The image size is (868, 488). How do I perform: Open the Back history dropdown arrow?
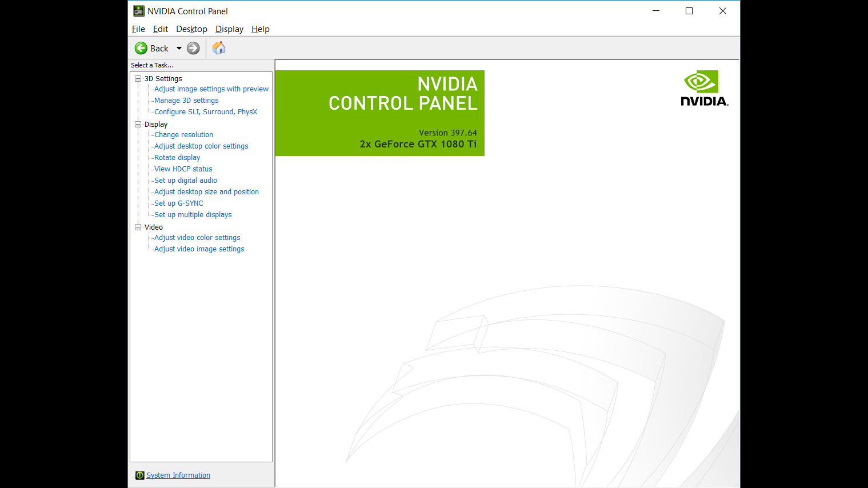(x=179, y=49)
